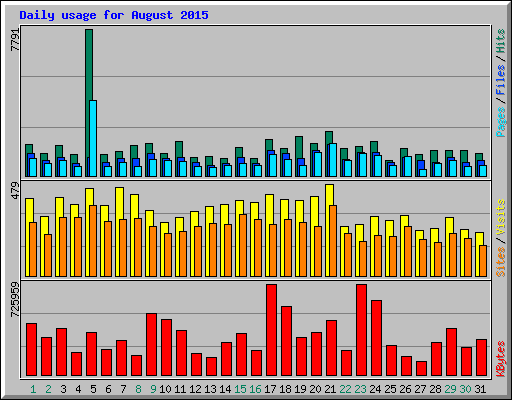The image size is (512, 400).
Task: Click the 7791 hits axis value
Action: [x=15, y=40]
